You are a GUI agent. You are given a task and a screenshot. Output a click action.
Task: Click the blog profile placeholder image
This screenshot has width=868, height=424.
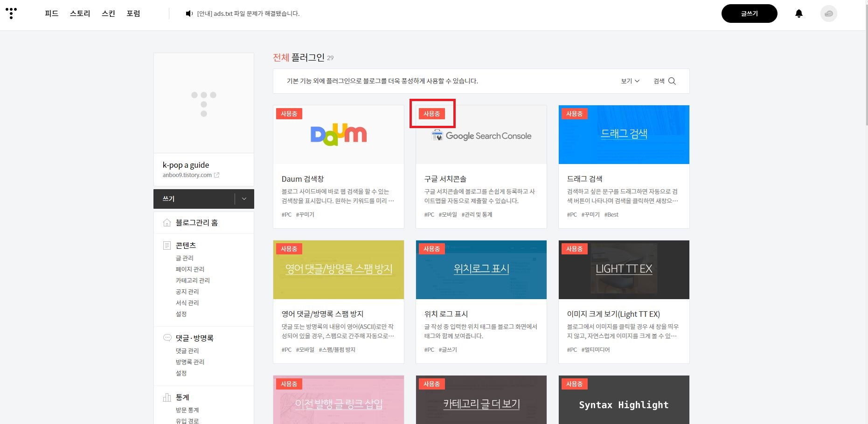204,103
